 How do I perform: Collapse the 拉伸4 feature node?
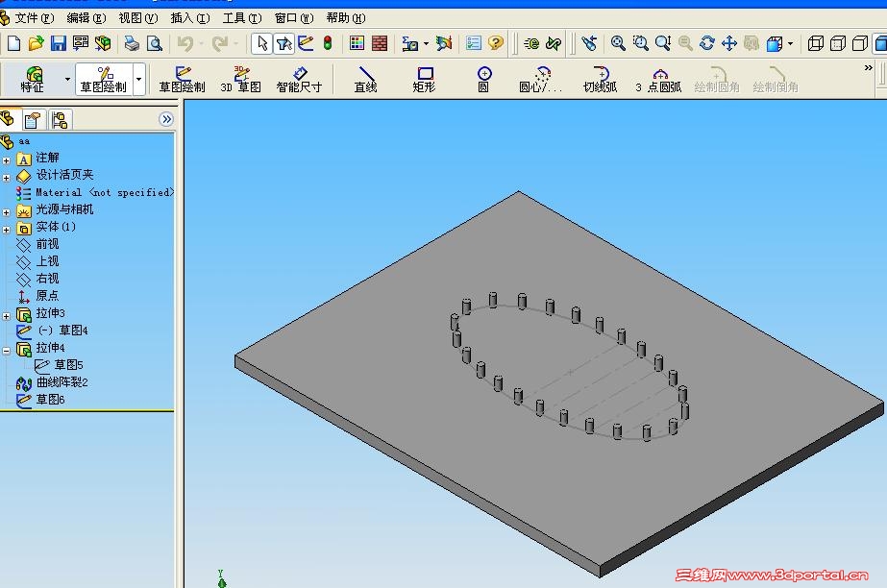[6, 351]
